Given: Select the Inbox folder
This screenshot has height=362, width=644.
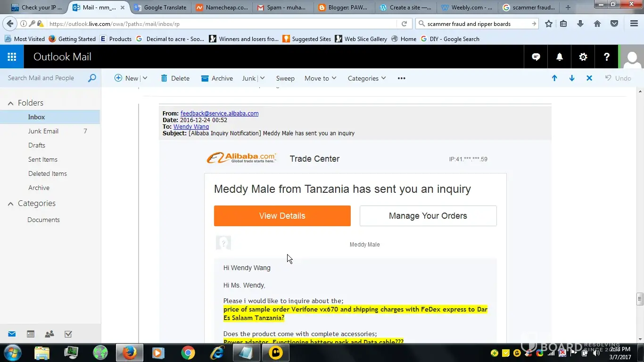Looking at the screenshot, I should pyautogui.click(x=50, y=117).
